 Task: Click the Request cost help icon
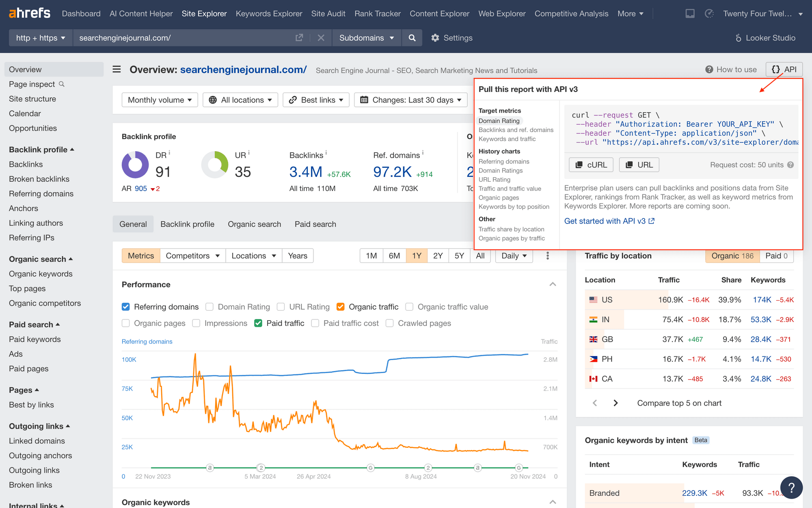click(790, 165)
